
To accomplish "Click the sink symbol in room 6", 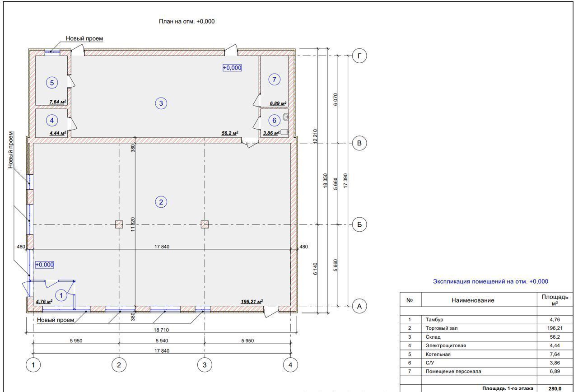I will pyautogui.click(x=286, y=117).
